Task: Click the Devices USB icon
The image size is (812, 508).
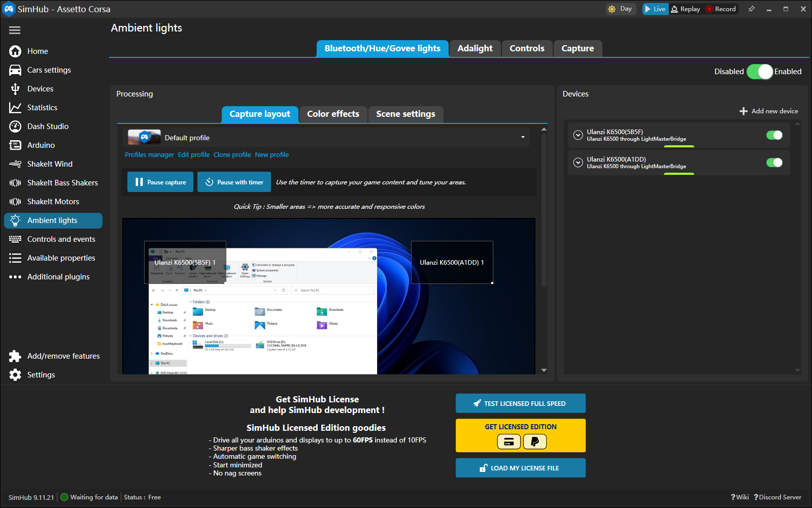Action: [x=15, y=89]
